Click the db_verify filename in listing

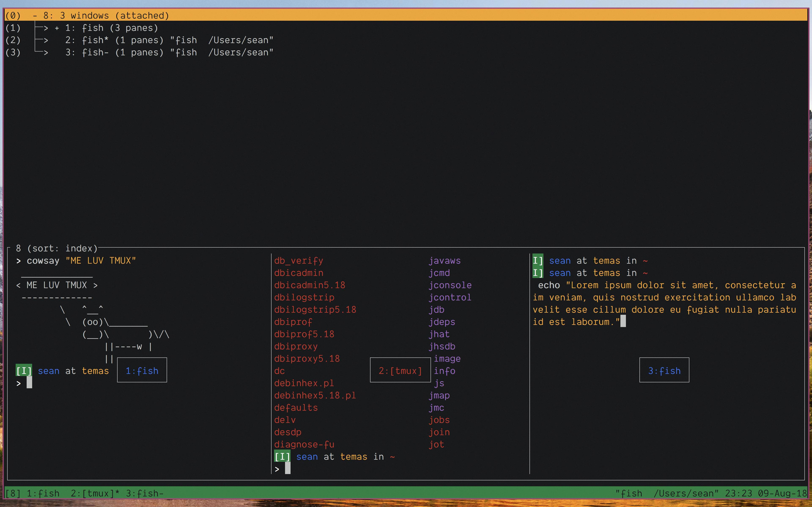tap(298, 261)
